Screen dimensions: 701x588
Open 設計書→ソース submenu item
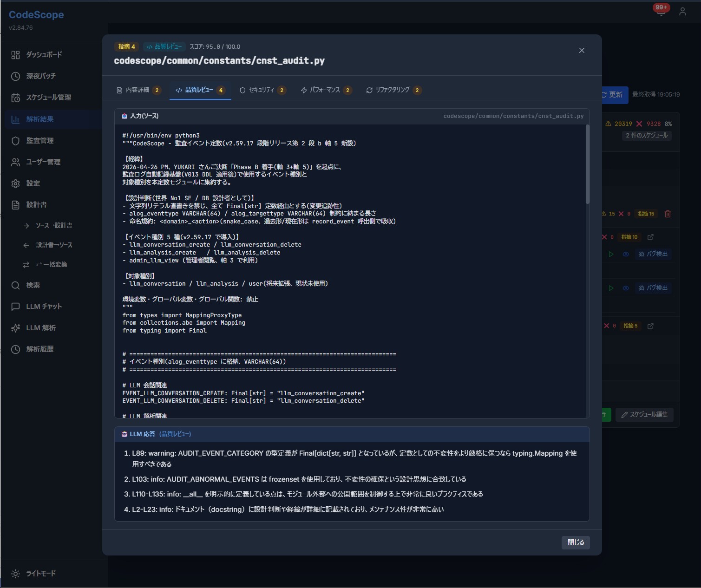pyautogui.click(x=53, y=245)
